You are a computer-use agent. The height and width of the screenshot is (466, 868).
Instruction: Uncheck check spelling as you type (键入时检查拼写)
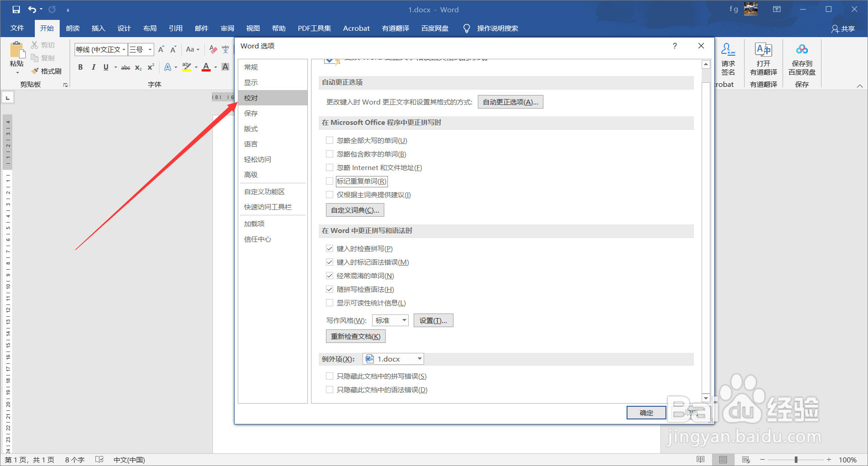pos(330,248)
